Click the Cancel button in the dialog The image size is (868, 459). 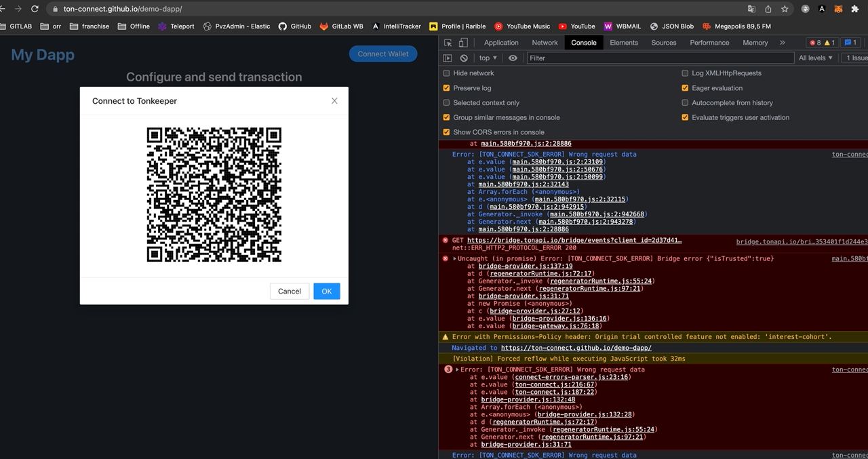click(290, 291)
